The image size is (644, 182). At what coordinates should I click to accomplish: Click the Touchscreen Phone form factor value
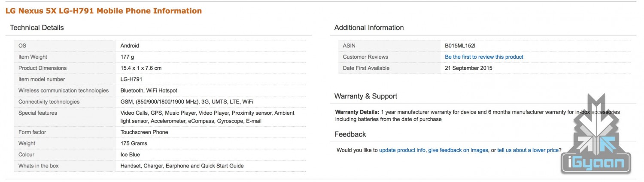144,132
